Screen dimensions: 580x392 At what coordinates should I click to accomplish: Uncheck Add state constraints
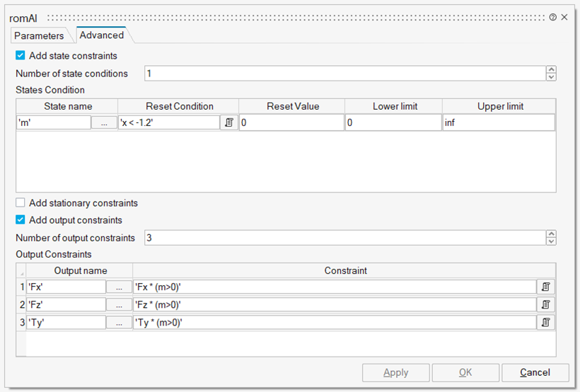(x=21, y=55)
